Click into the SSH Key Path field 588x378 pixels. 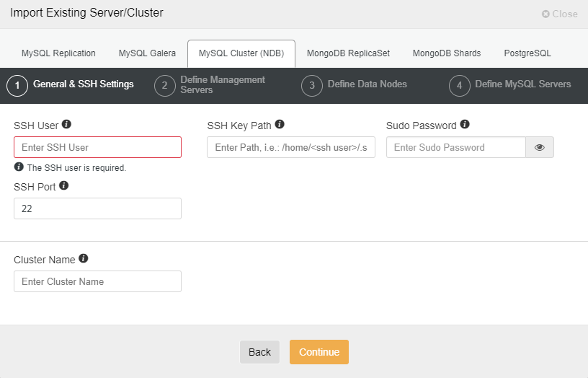click(291, 147)
